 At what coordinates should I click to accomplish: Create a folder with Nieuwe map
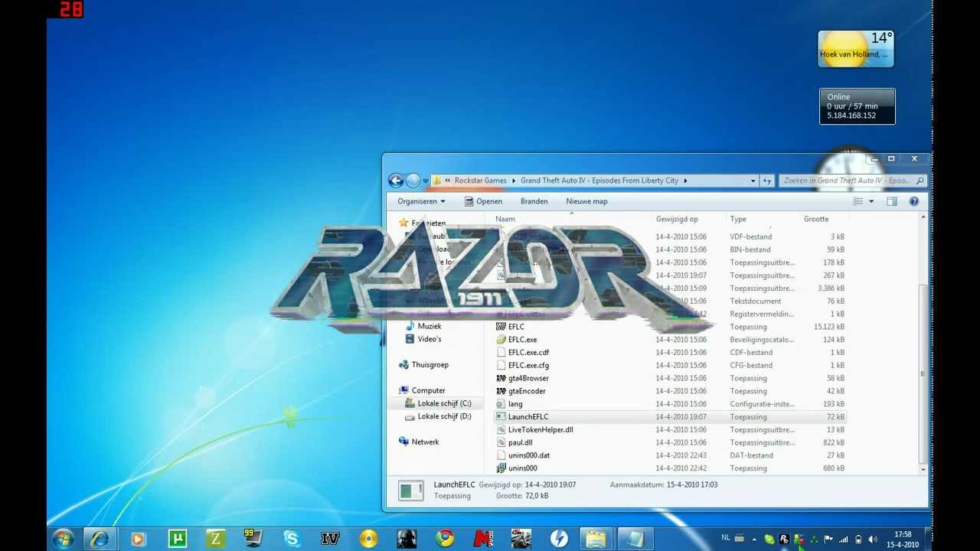586,201
